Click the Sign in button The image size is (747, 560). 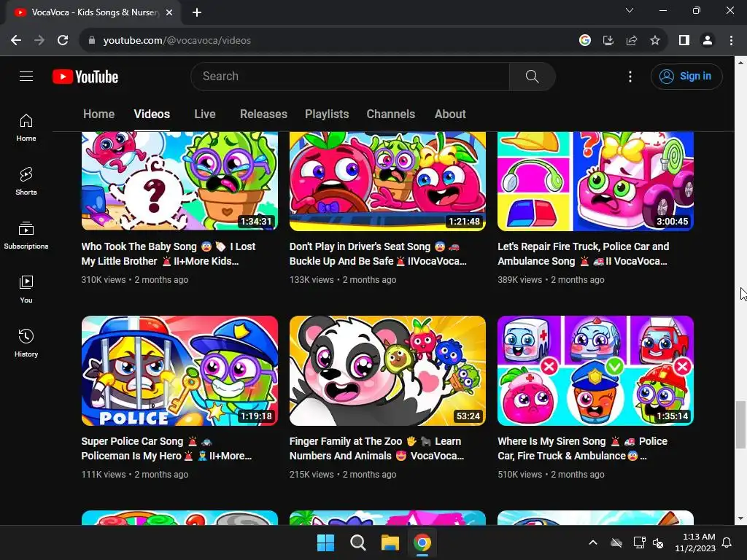point(686,76)
